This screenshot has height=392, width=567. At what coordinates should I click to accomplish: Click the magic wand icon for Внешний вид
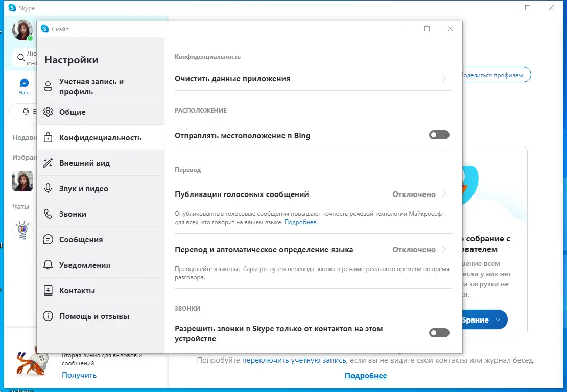(48, 163)
